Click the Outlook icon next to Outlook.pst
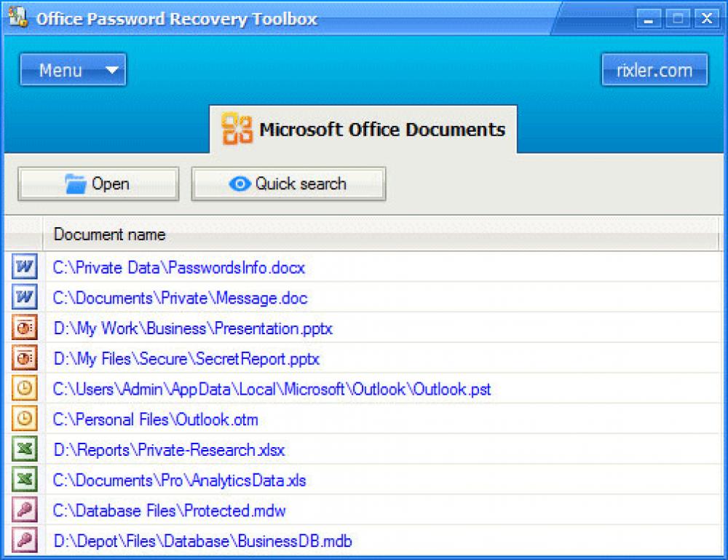Image resolution: width=728 pixels, height=560 pixels. 23,389
